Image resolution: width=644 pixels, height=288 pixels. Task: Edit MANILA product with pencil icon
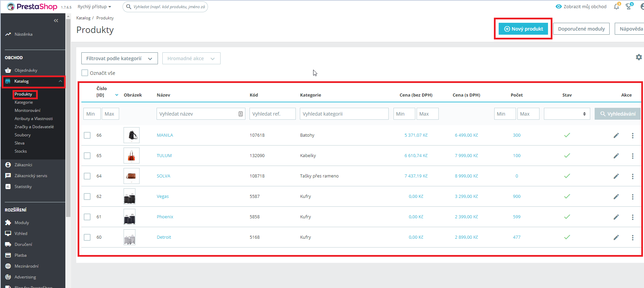pos(616,135)
